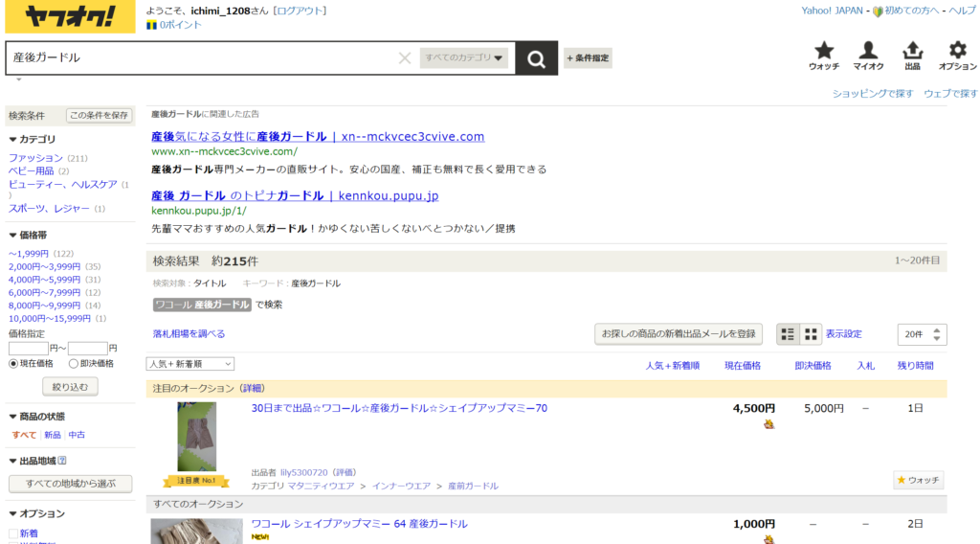The width and height of the screenshot is (980, 544).
Task: Open the ヘルプ link at top right
Action: pos(962,11)
